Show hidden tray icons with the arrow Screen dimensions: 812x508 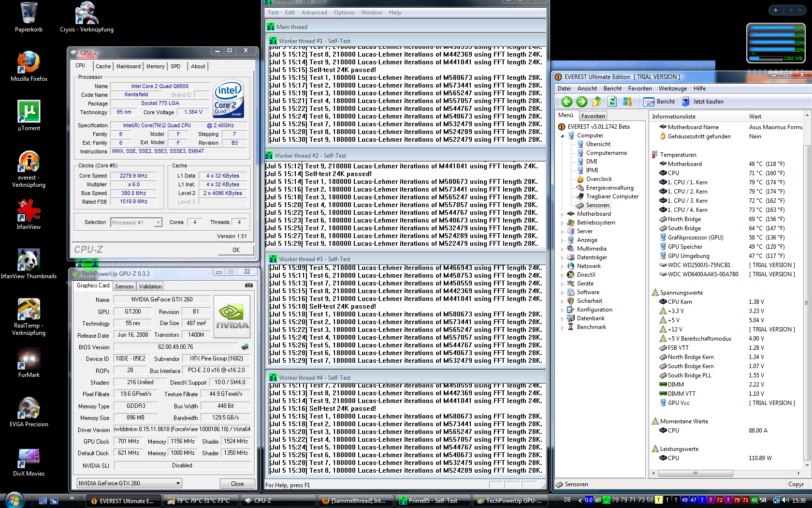[580, 500]
